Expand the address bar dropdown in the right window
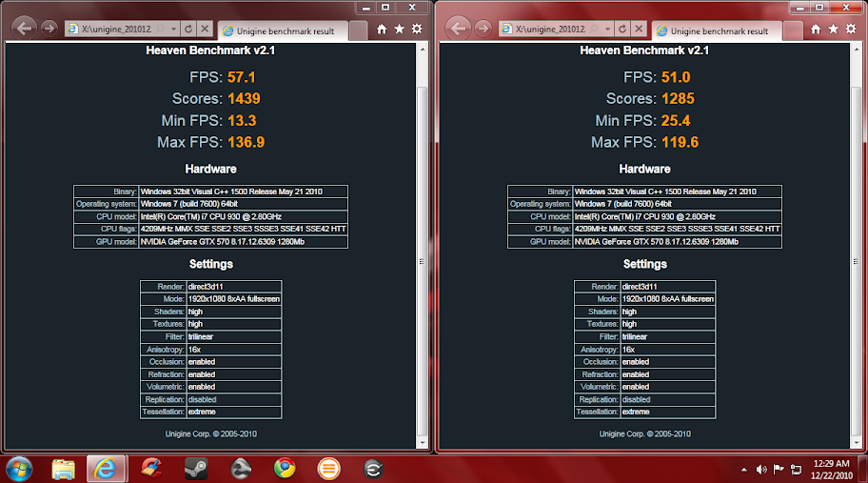The width and height of the screenshot is (868, 483). pyautogui.click(x=607, y=29)
